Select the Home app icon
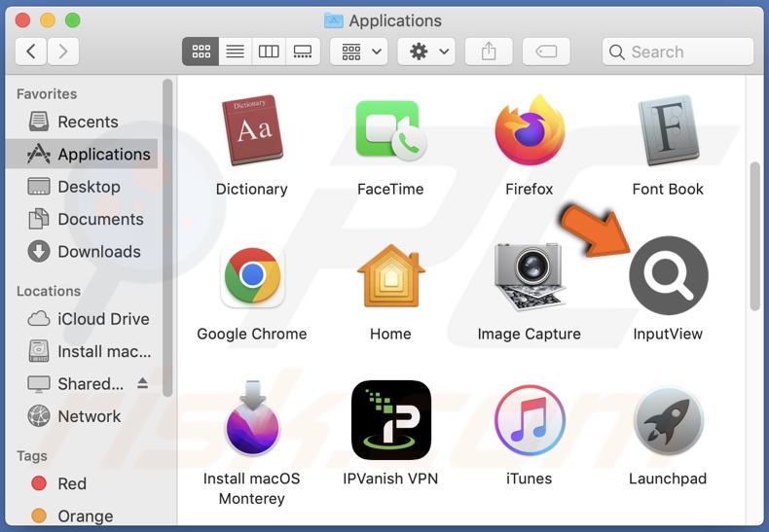The height and width of the screenshot is (532, 769). [391, 275]
